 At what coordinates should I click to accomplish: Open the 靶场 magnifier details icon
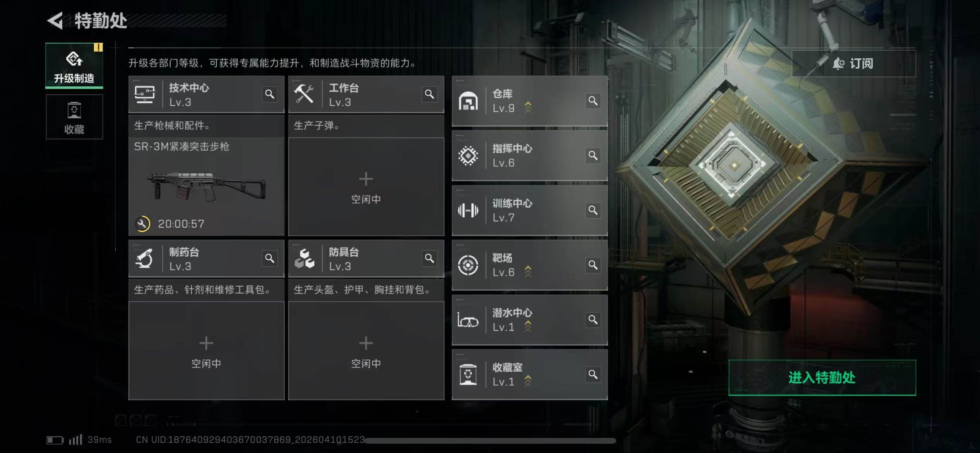click(x=593, y=265)
